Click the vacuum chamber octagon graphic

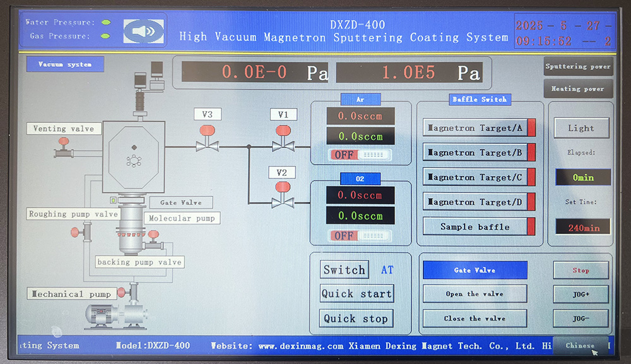134,157
